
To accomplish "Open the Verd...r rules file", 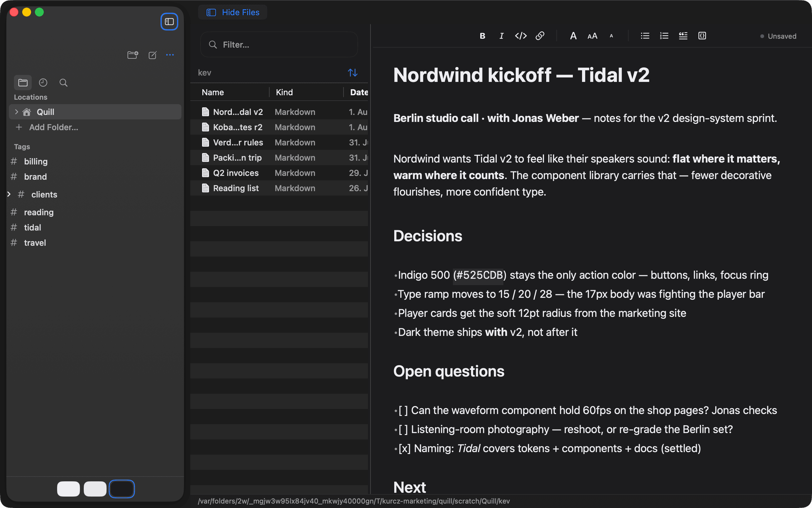I will coord(279,142).
